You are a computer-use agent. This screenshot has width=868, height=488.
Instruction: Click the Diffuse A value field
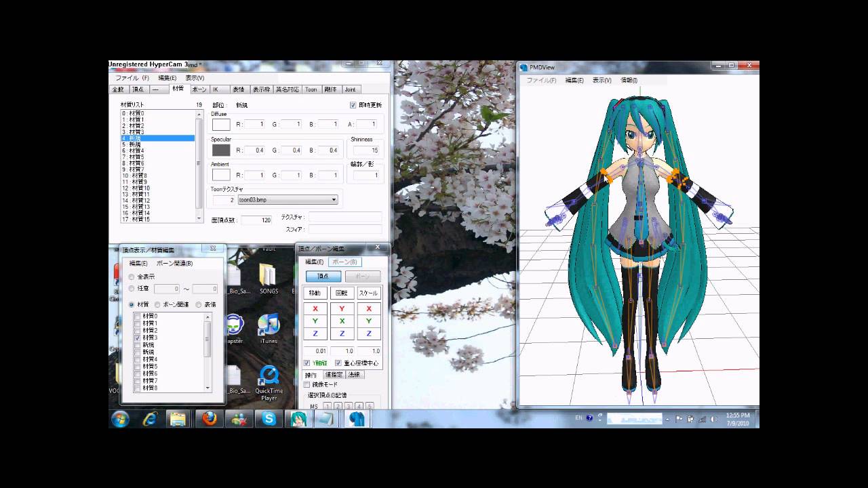(366, 124)
